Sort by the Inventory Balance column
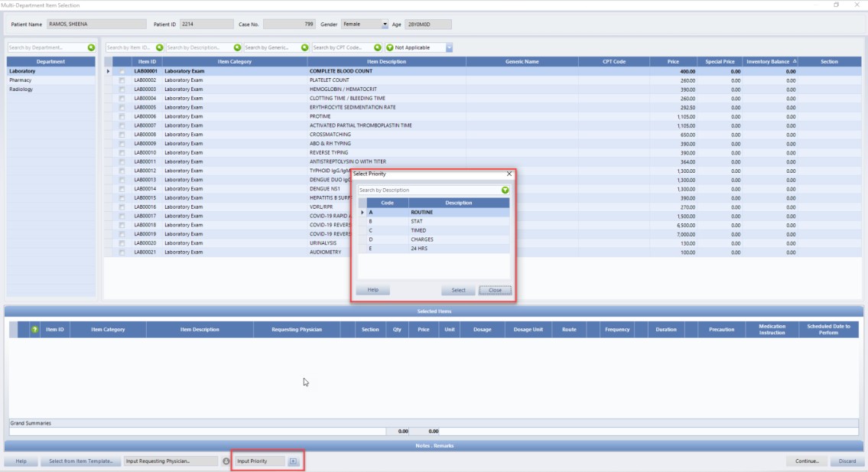This screenshot has width=868, height=472. pos(769,61)
